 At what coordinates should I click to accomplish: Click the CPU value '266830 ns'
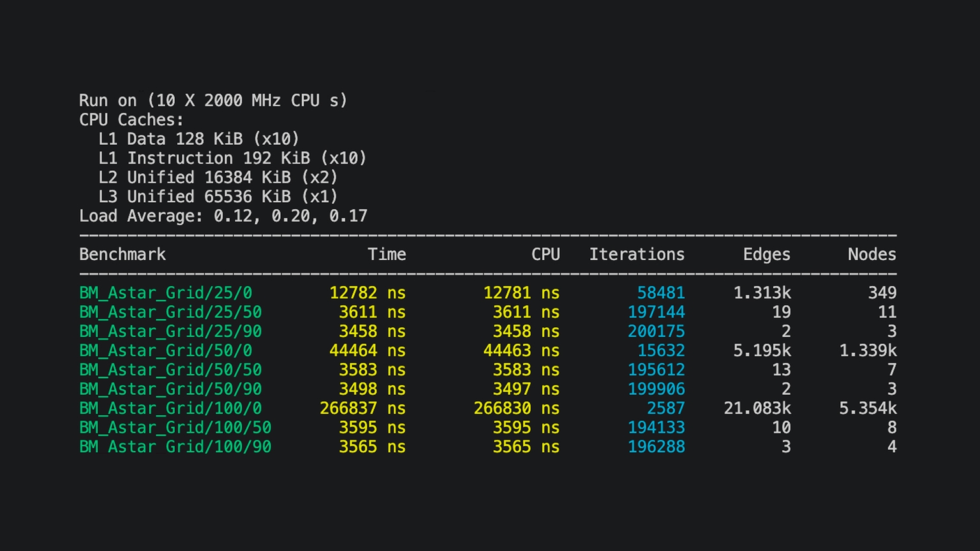(517, 408)
